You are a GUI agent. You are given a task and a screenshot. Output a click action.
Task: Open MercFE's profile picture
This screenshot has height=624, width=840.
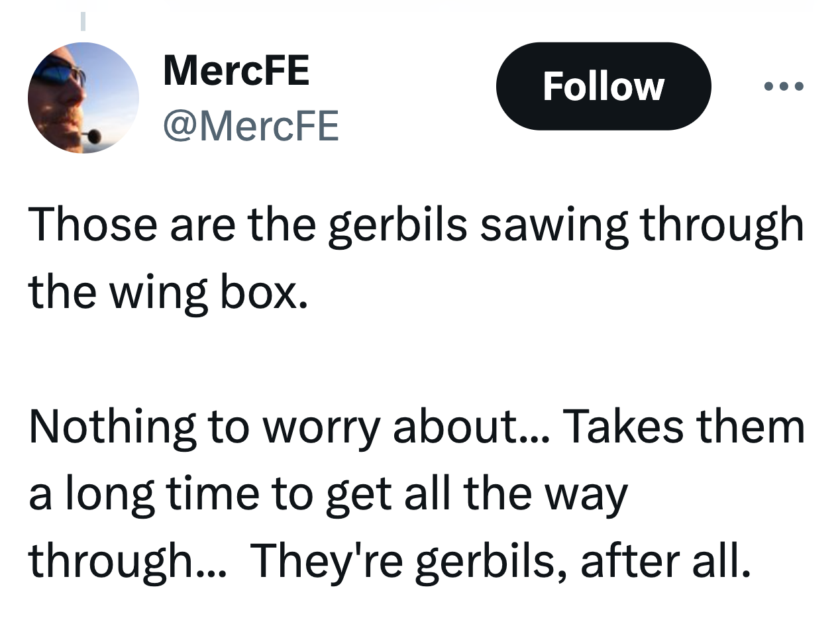[x=83, y=98]
